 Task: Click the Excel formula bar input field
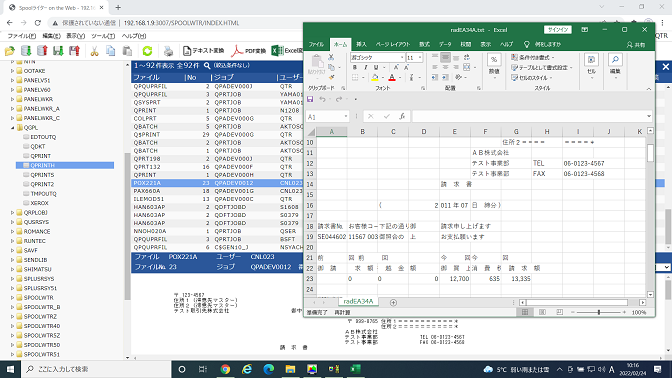point(528,116)
